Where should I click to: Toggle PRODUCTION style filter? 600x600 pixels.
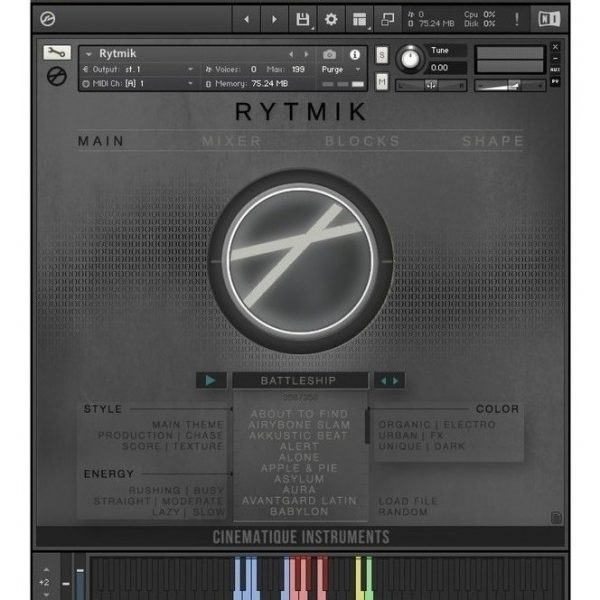point(135,435)
